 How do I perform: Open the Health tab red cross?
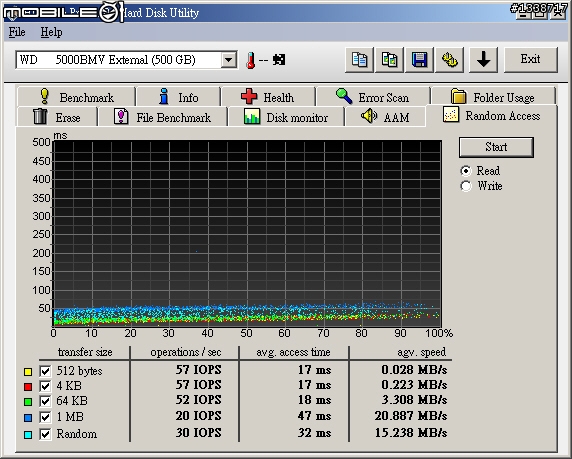pyautogui.click(x=249, y=96)
